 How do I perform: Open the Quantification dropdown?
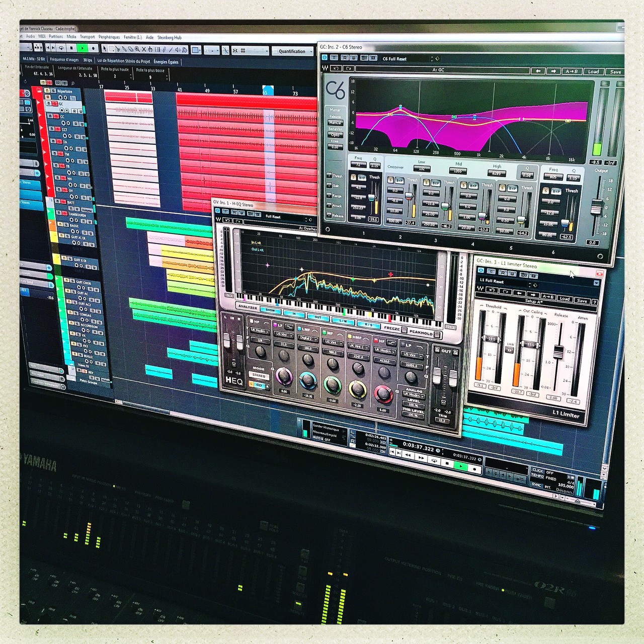point(292,51)
